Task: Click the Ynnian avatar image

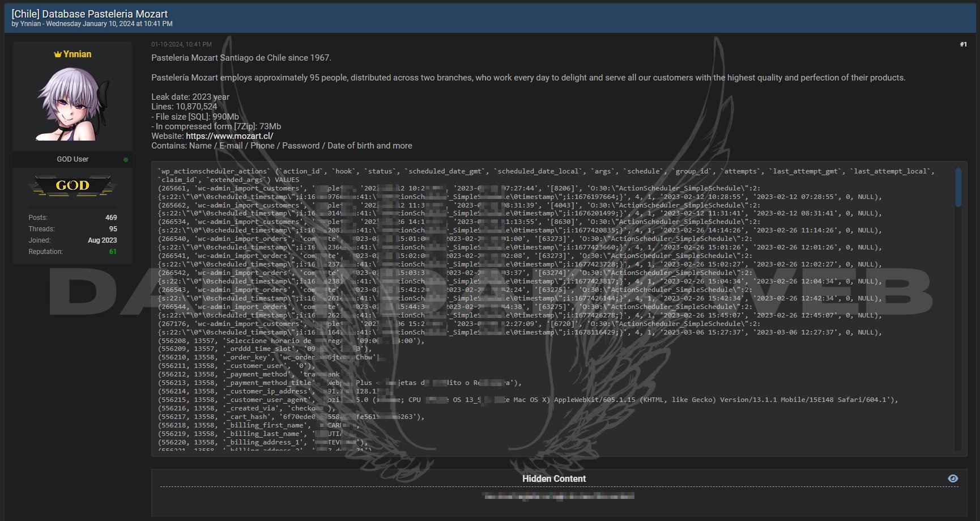Action: pyautogui.click(x=73, y=104)
